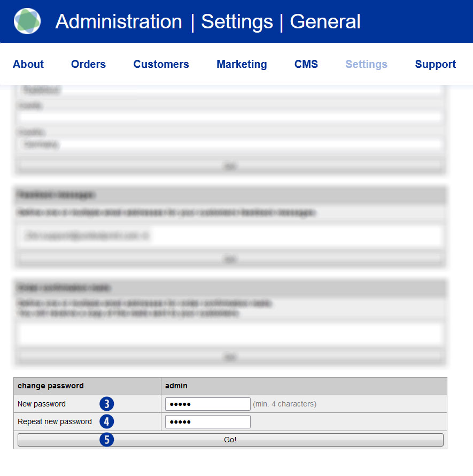The height and width of the screenshot is (476, 473).
Task: Click the step 3 number marker
Action: pyautogui.click(x=107, y=404)
